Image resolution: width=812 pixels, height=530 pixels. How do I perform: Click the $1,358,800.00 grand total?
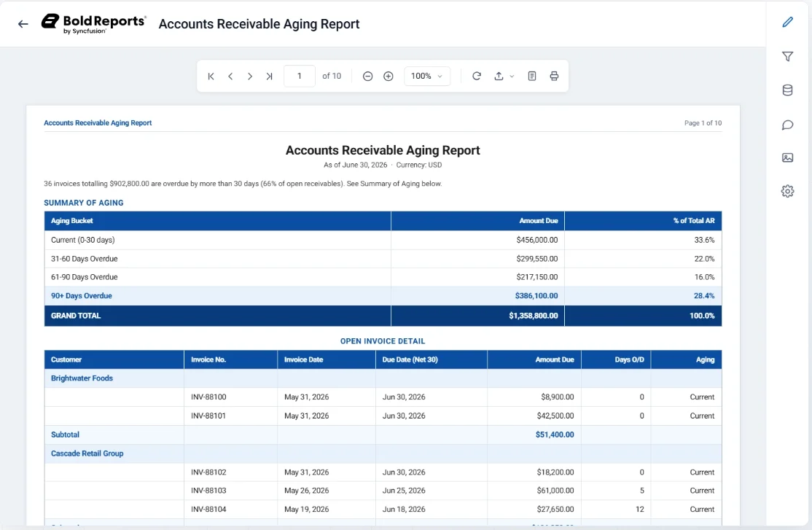coord(534,316)
